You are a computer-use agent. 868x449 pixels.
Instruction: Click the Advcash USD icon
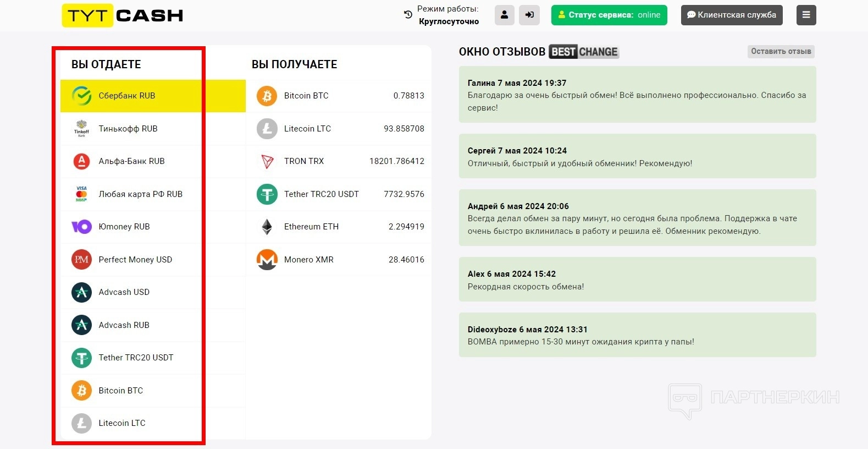pyautogui.click(x=82, y=292)
